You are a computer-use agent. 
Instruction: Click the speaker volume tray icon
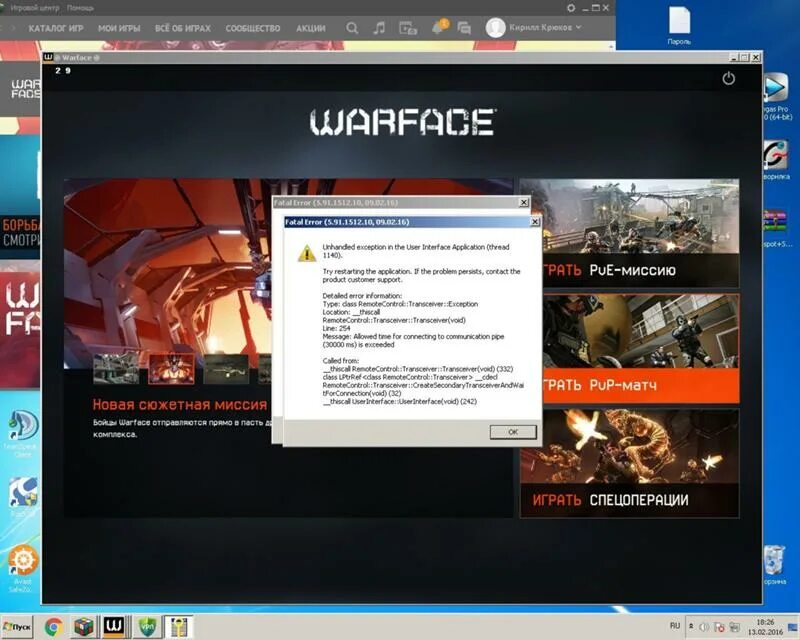[704, 627]
